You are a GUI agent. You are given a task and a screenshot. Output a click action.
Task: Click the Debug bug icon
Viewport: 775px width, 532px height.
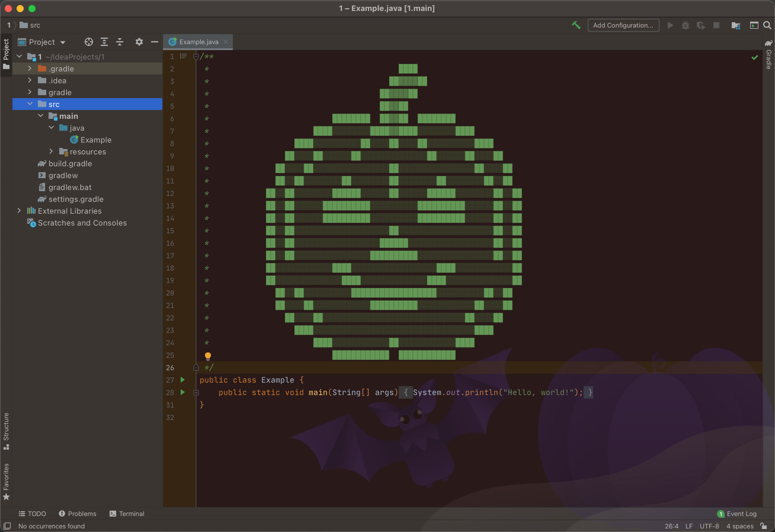point(685,25)
